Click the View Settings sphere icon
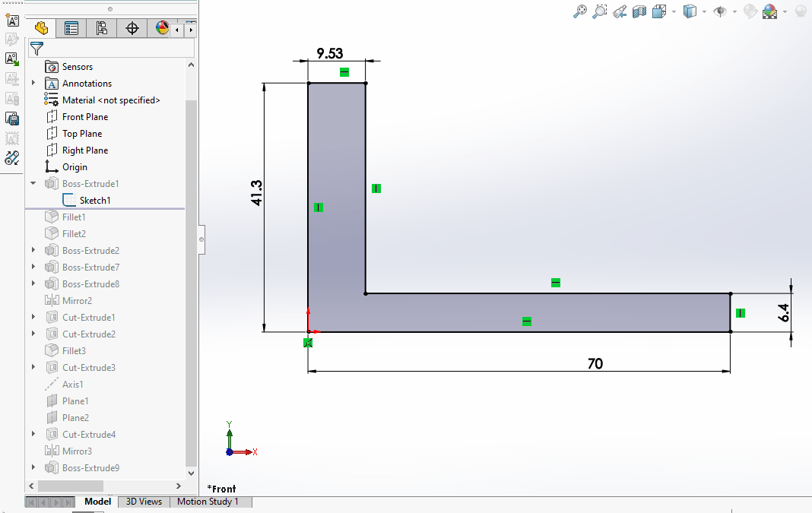This screenshot has width=812, height=513. pos(801,11)
